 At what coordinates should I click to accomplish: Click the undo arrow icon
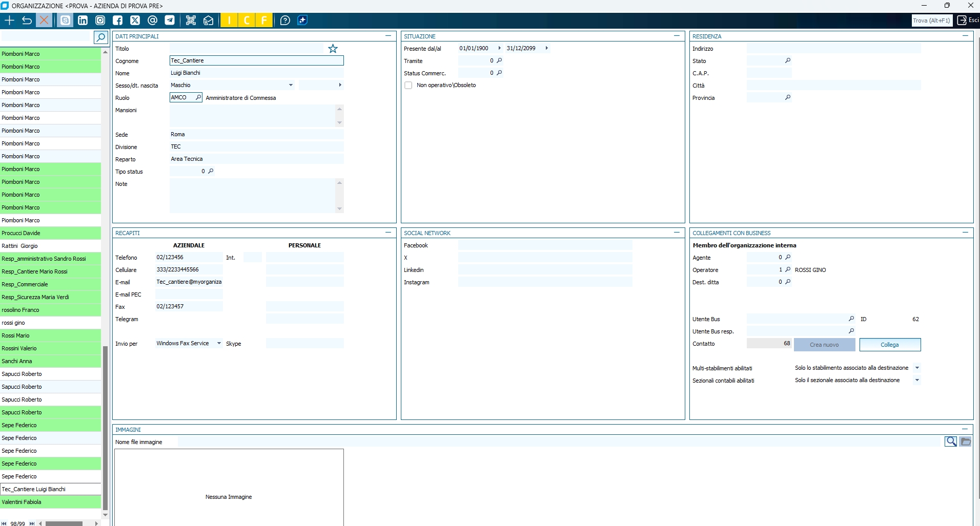27,20
